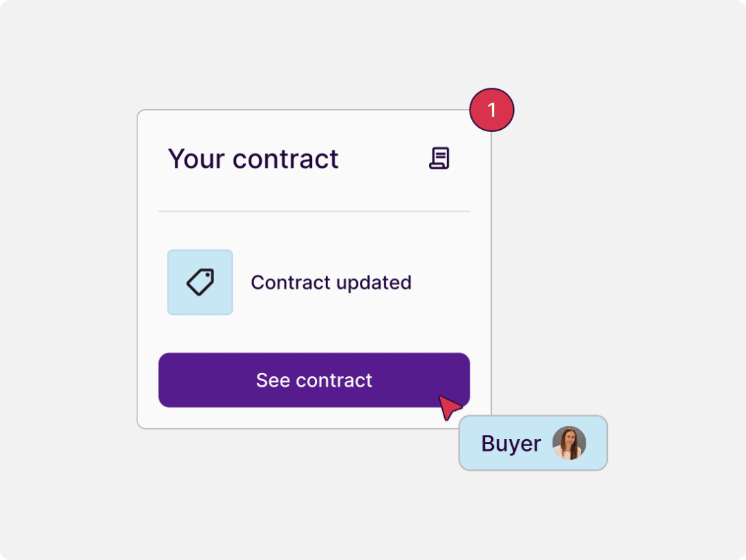
Task: Click the paper scroll icon beside Your contract
Action: tap(439, 158)
